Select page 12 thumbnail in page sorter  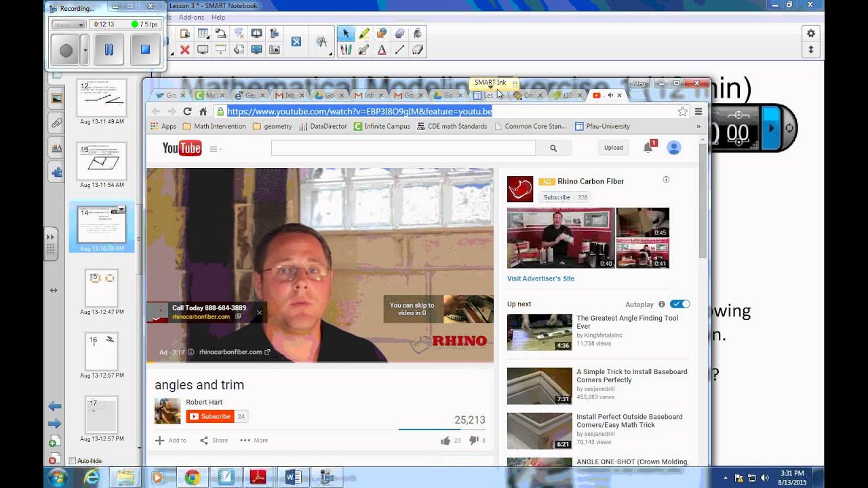tap(102, 98)
